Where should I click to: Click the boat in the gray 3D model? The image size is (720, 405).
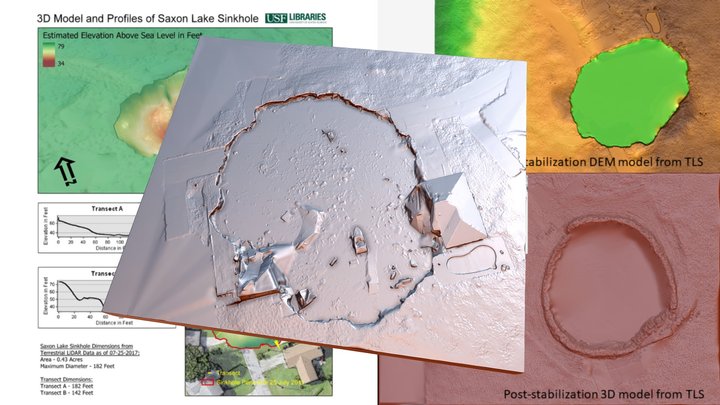click(359, 240)
